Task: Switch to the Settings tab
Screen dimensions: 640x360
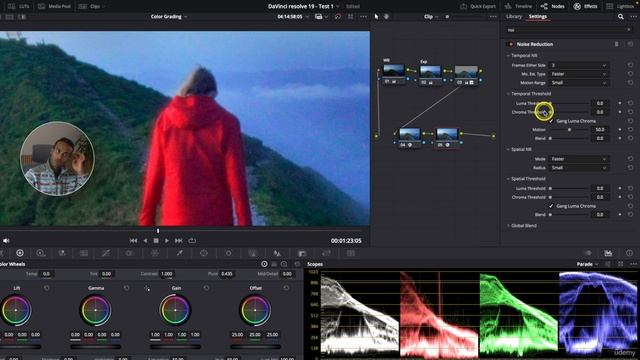Action: click(x=538, y=17)
